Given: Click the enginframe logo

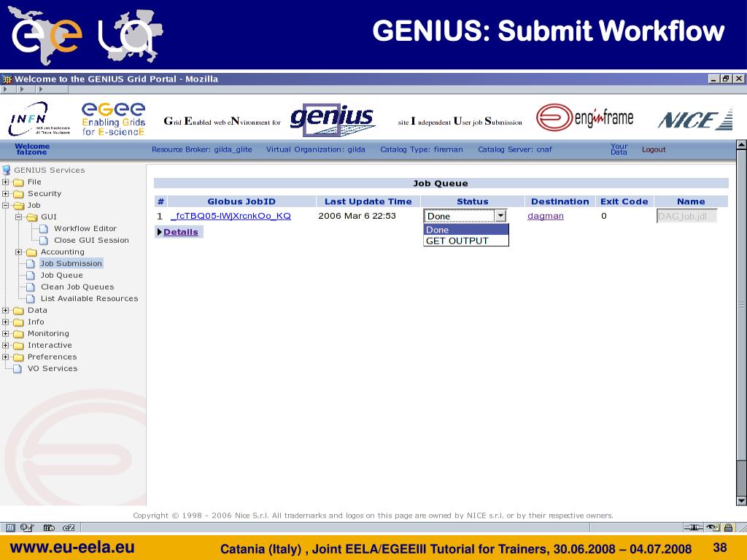Looking at the screenshot, I should 584,117.
